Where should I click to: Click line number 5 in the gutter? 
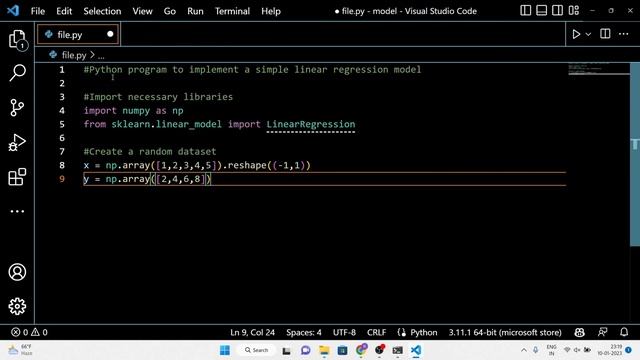62,124
